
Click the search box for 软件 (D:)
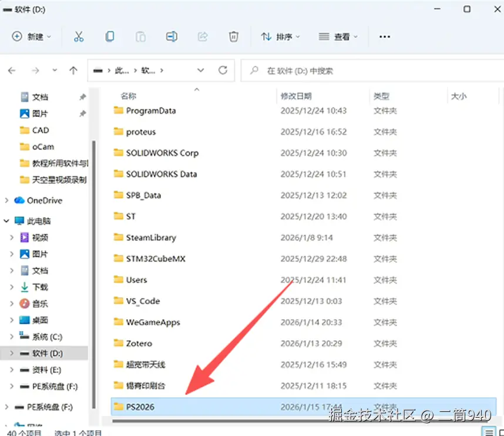coord(372,71)
